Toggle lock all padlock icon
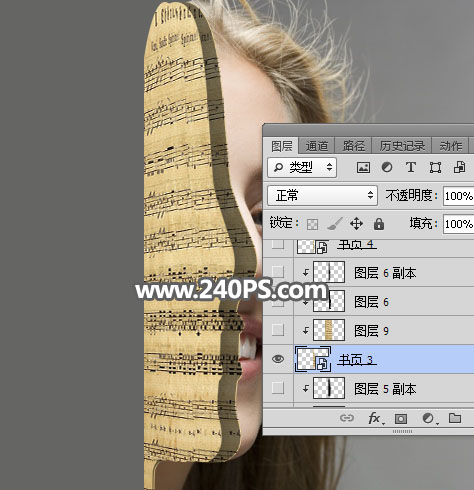This screenshot has width=474, height=490. (x=379, y=224)
